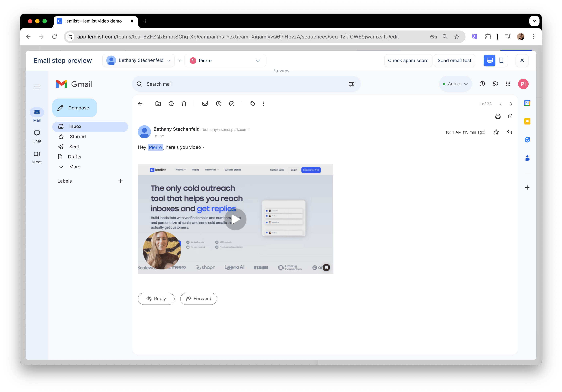Open Google Calendar side panel icon

pyautogui.click(x=527, y=103)
